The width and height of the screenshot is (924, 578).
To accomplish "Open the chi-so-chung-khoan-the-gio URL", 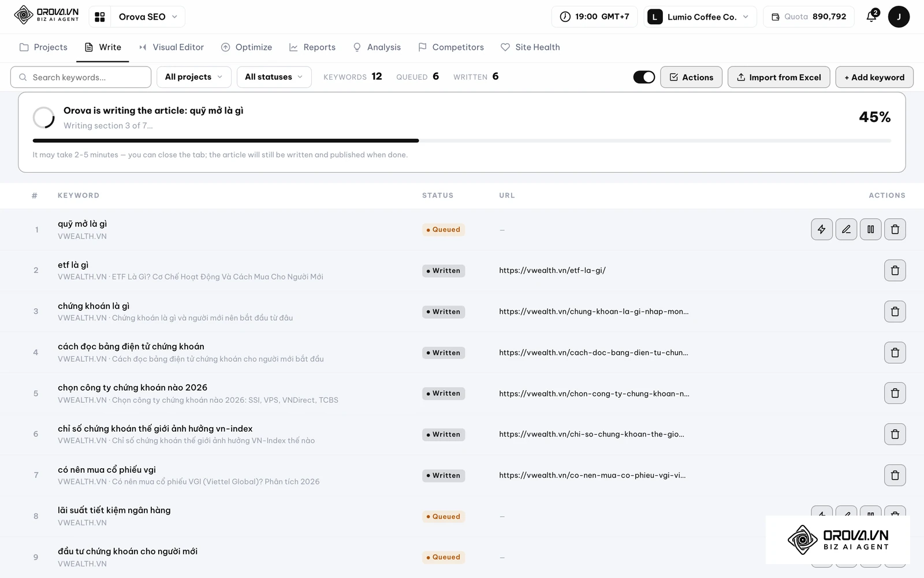I will 591,434.
